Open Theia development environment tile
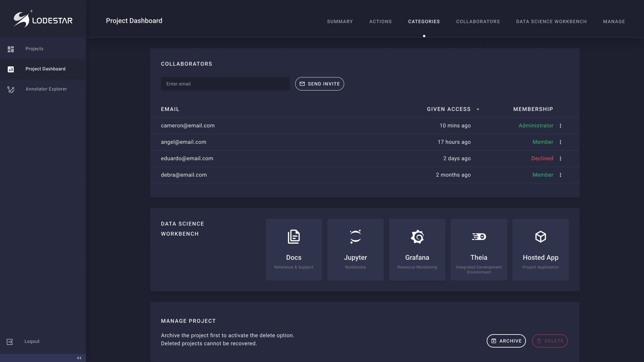Image resolution: width=644 pixels, height=362 pixels. [x=479, y=249]
